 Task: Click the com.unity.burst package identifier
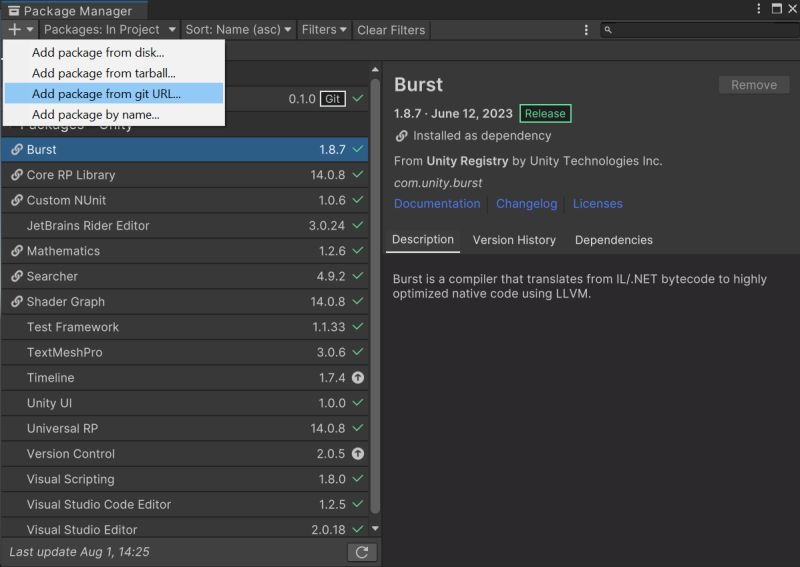[438, 183]
